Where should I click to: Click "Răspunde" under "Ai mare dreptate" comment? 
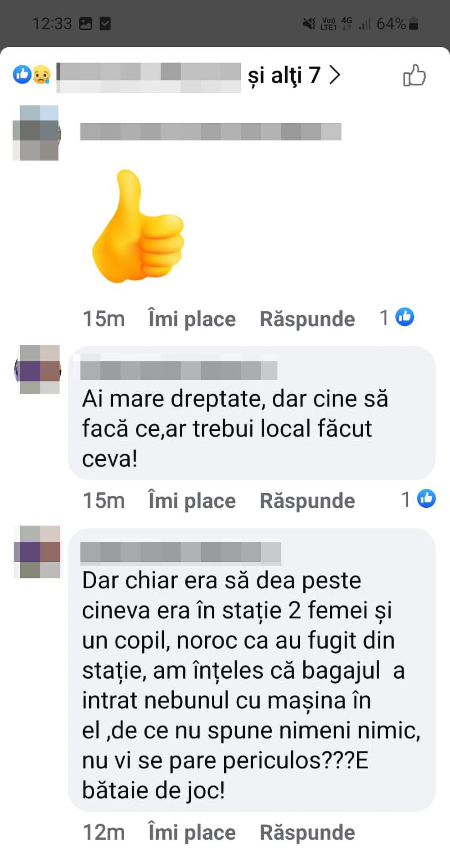coord(307,501)
